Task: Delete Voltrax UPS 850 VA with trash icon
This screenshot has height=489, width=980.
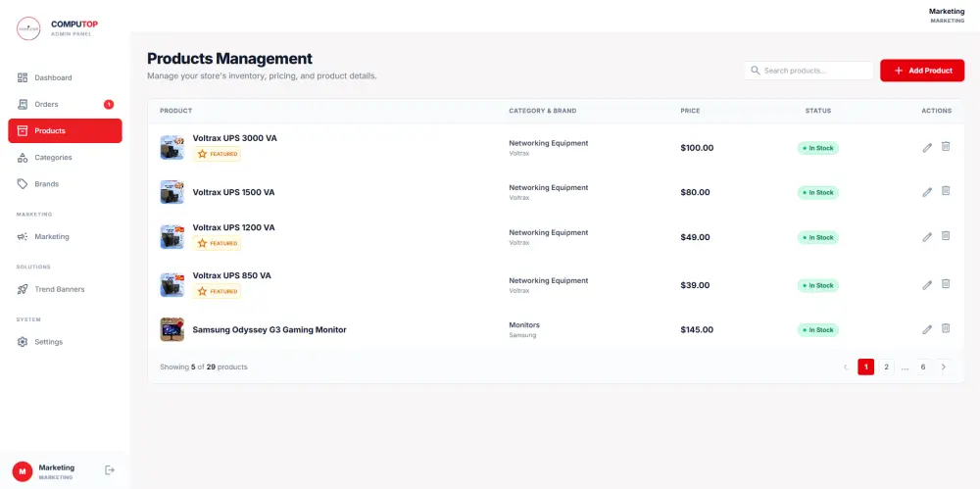Action: pyautogui.click(x=946, y=284)
